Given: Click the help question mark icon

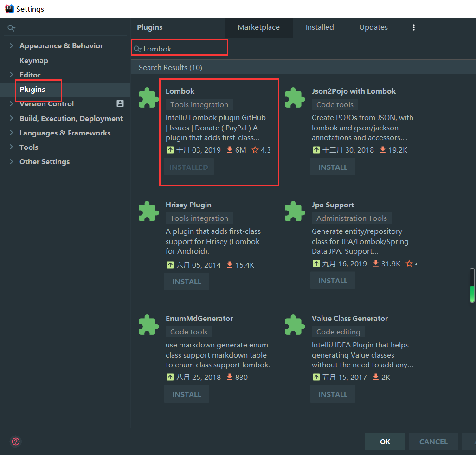Looking at the screenshot, I should pyautogui.click(x=16, y=442).
